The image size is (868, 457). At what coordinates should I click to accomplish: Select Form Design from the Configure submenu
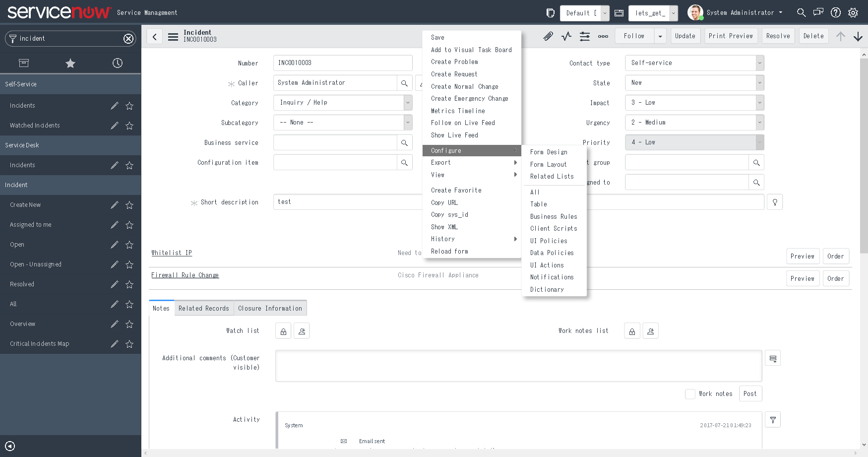548,152
